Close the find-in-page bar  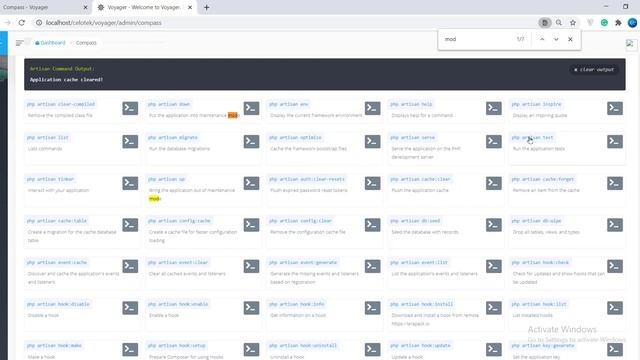(570, 39)
